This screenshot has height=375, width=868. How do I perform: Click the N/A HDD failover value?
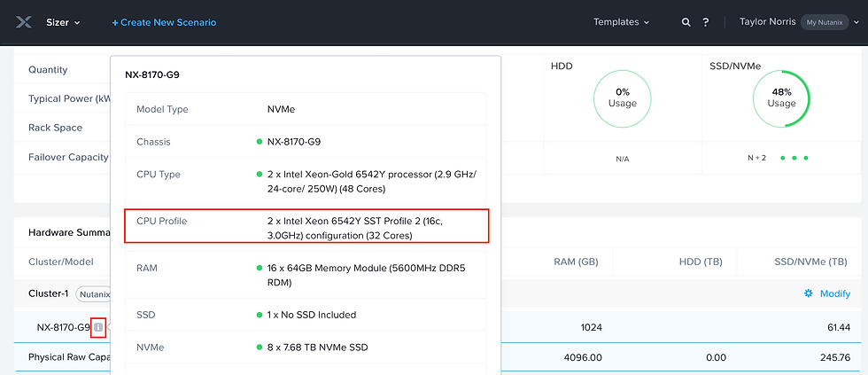point(622,159)
